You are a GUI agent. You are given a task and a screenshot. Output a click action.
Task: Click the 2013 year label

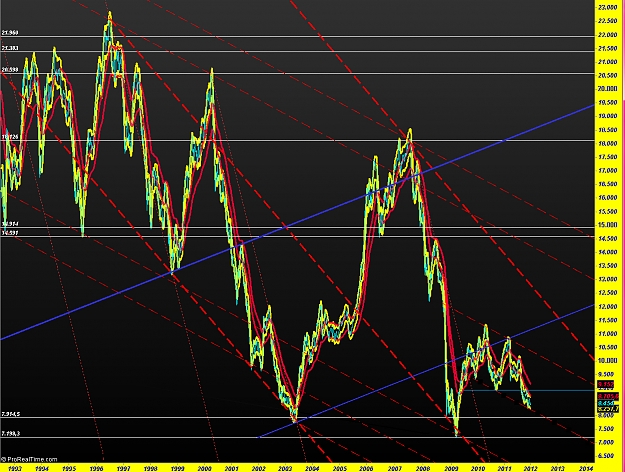tap(558, 468)
